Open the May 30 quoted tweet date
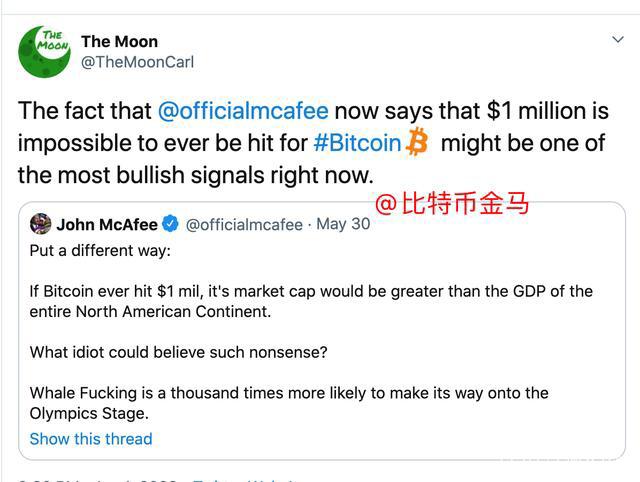This screenshot has height=482, width=640. pos(343,224)
